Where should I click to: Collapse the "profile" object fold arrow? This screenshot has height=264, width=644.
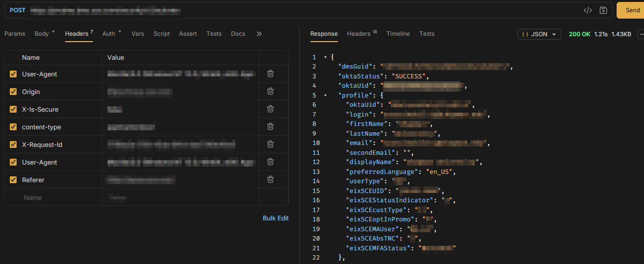click(x=326, y=96)
